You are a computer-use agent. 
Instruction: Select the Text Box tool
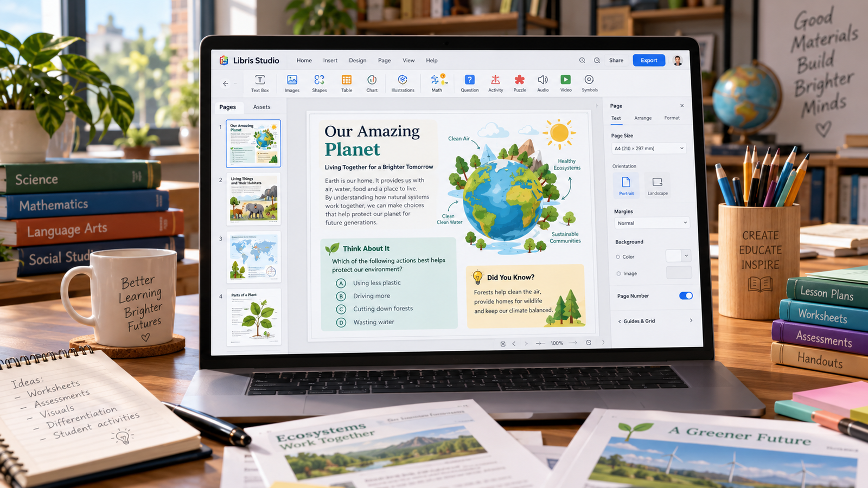pos(260,84)
